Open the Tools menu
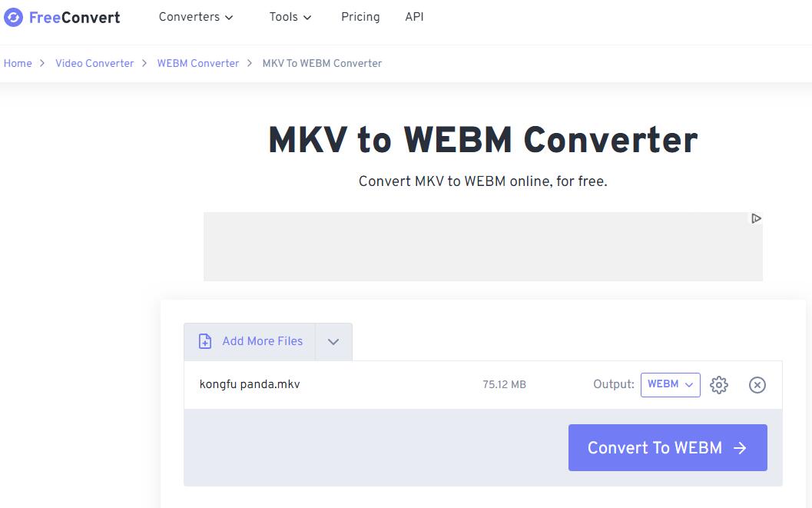The image size is (812, 508). [x=290, y=17]
